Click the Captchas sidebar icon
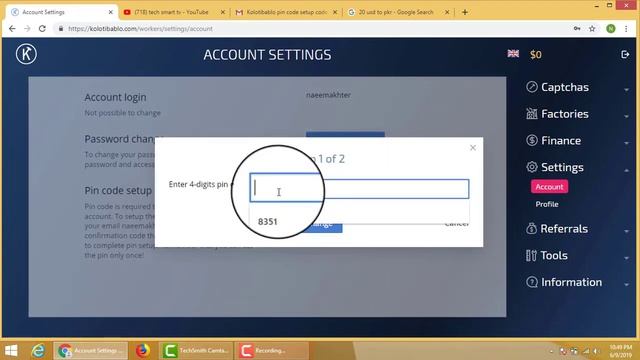Viewport: 640px width, 360px height. click(531, 87)
